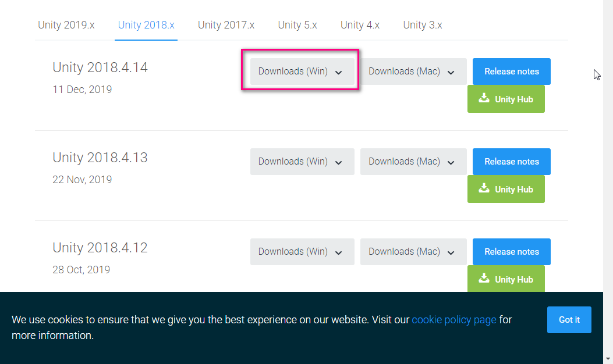Dismiss cookie banner with Got it

[569, 320]
